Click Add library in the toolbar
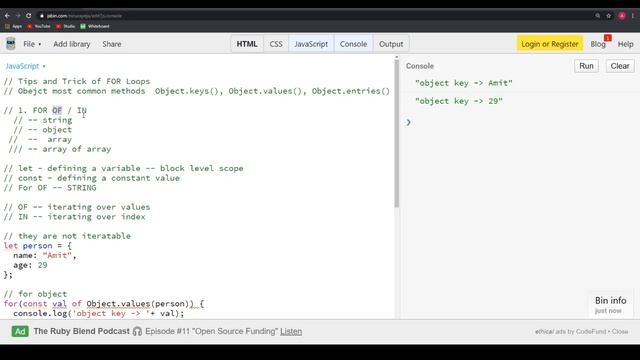The height and width of the screenshot is (360, 640). (72, 44)
